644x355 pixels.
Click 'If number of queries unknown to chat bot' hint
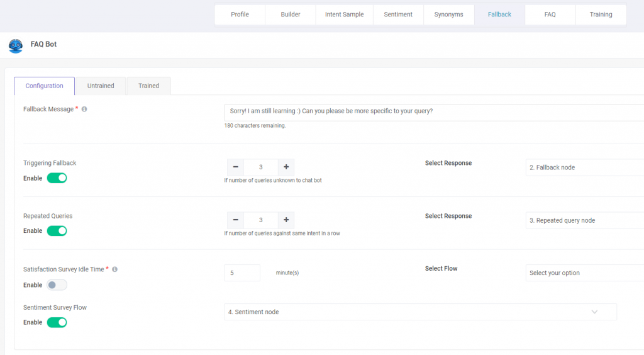point(273,181)
